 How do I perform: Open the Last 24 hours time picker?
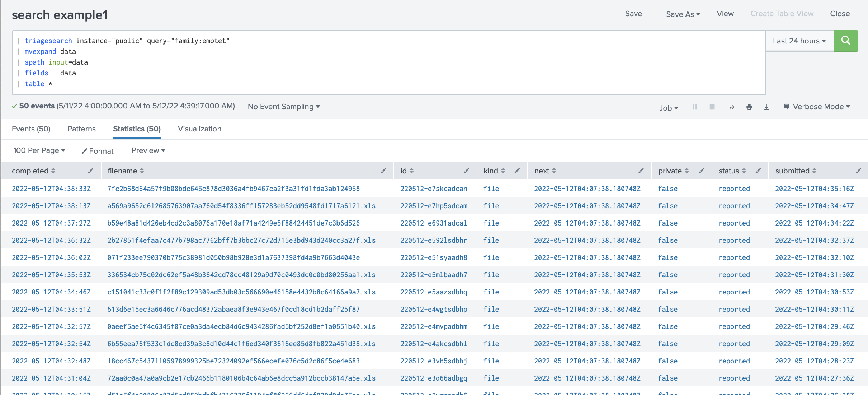(x=799, y=41)
